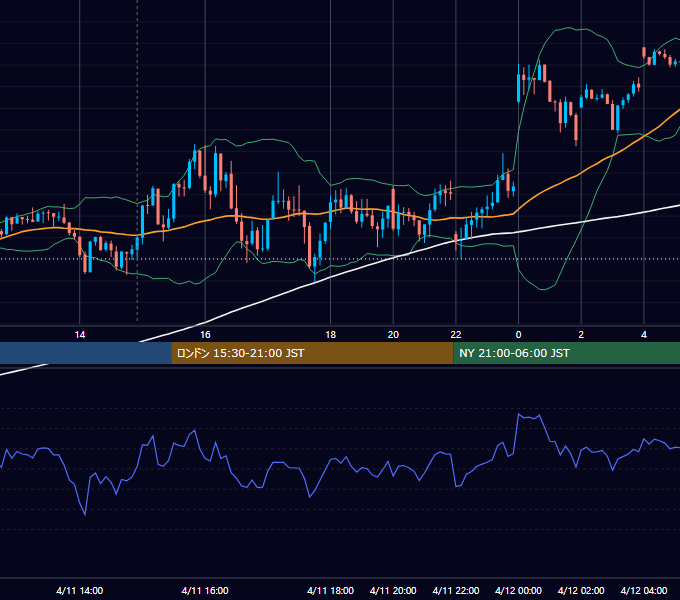Click the '4' hour label on upper axis
Screen dimensions: 680x600
(x=644, y=335)
